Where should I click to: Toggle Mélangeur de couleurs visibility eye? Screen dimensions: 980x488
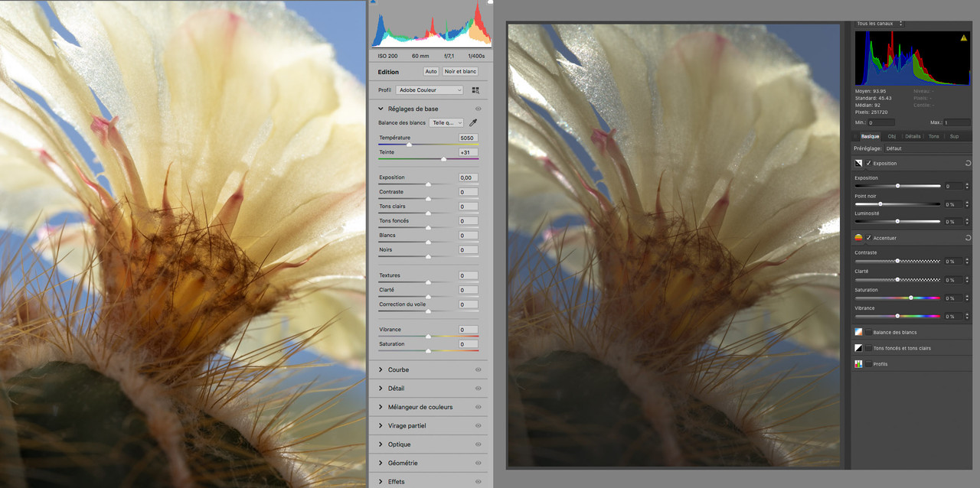tap(479, 407)
